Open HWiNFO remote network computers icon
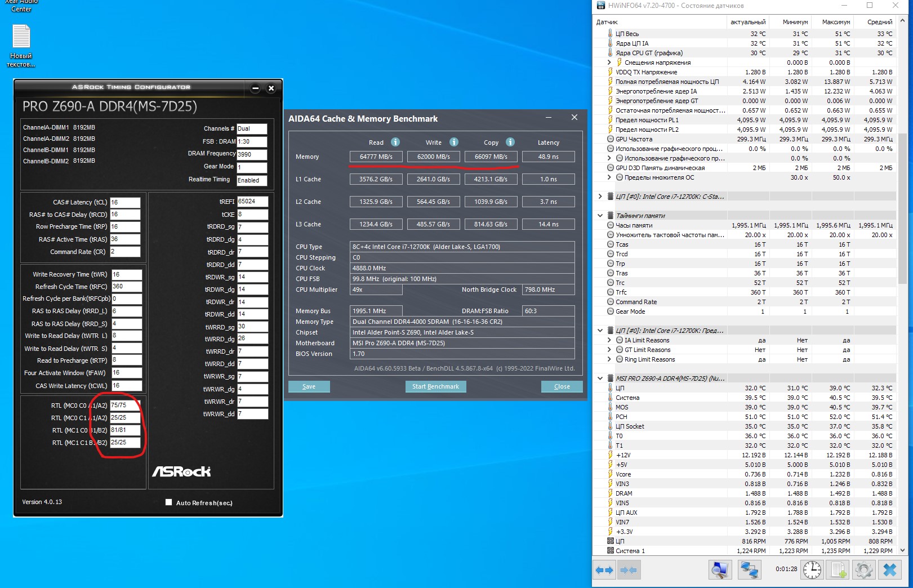 (749, 570)
